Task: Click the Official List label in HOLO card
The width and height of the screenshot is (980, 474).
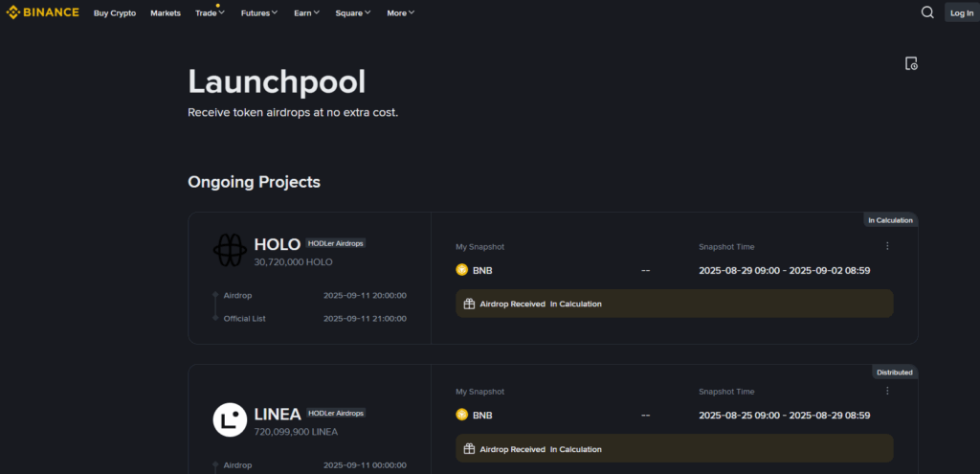Action: coord(244,318)
